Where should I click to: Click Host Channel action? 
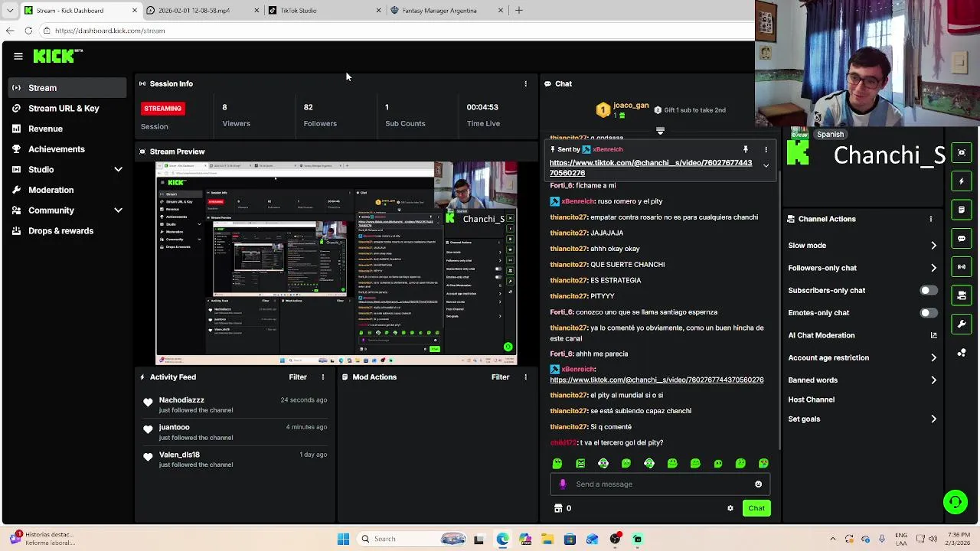click(812, 399)
